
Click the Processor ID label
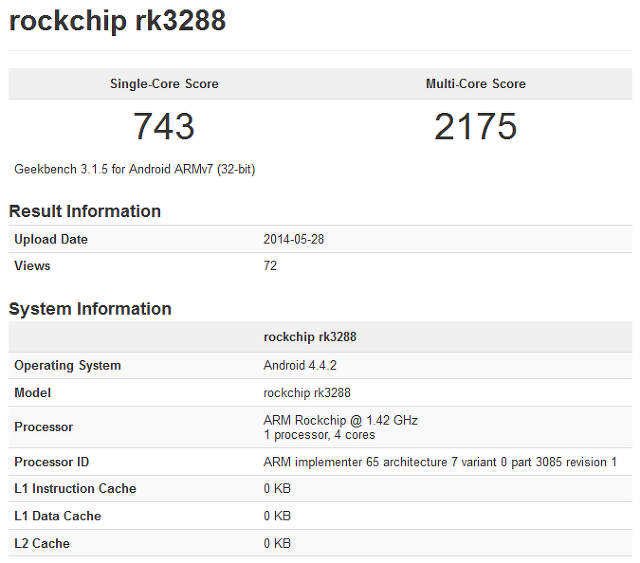pyautogui.click(x=51, y=462)
